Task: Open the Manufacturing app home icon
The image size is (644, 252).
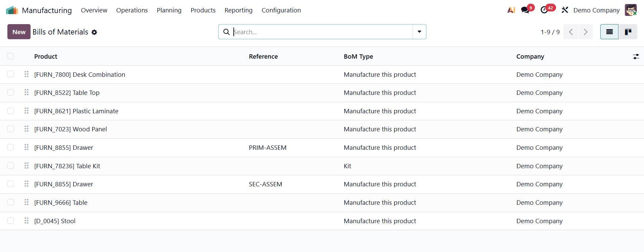Action: 12,10
